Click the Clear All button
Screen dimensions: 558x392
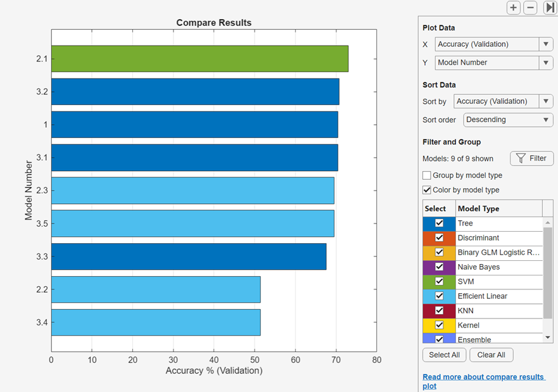(491, 355)
